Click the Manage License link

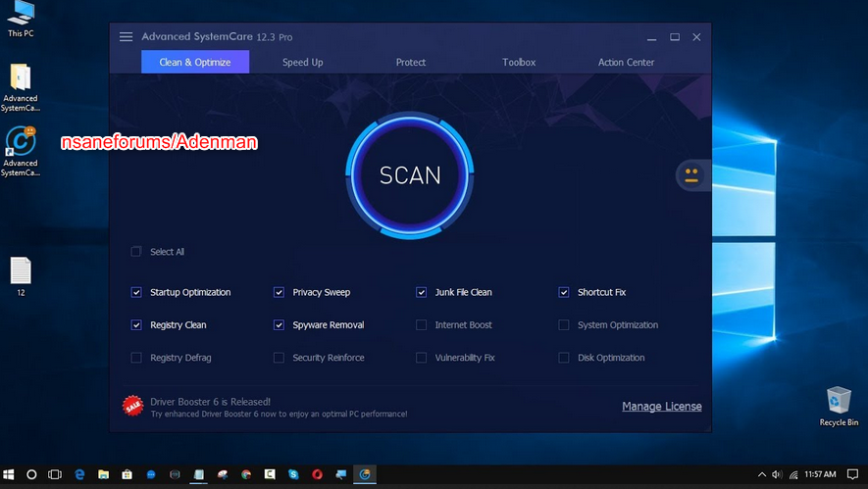[x=661, y=407]
